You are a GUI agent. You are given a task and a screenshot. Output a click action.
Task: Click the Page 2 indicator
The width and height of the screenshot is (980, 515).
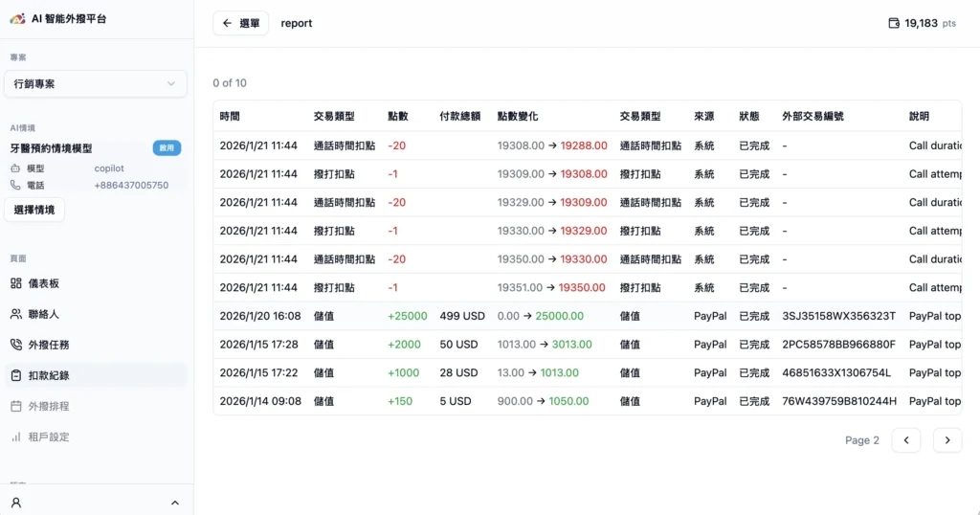click(x=862, y=440)
